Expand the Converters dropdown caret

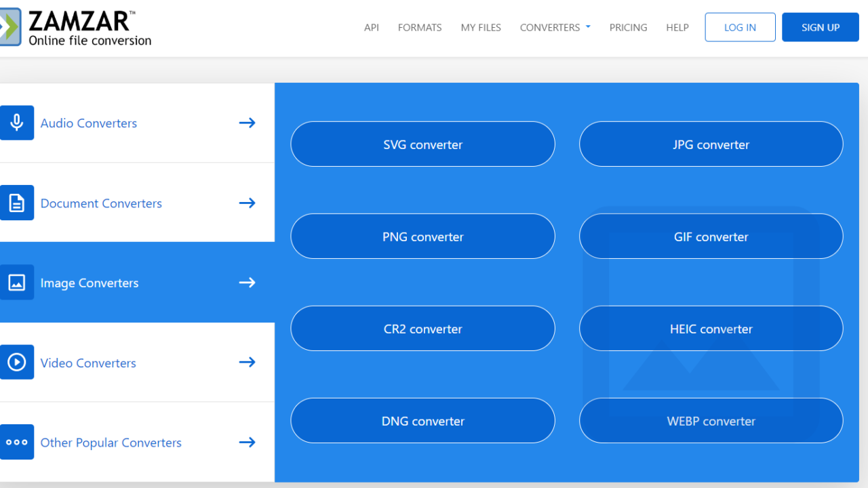588,27
